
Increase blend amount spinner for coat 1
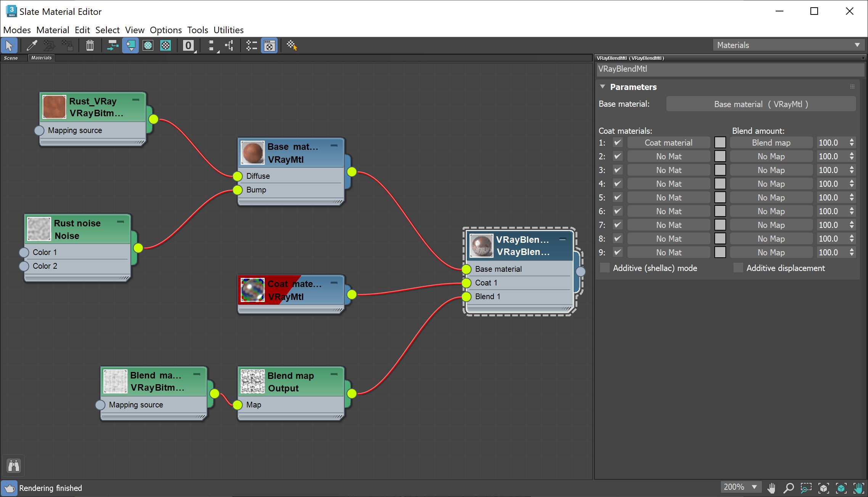(851, 140)
